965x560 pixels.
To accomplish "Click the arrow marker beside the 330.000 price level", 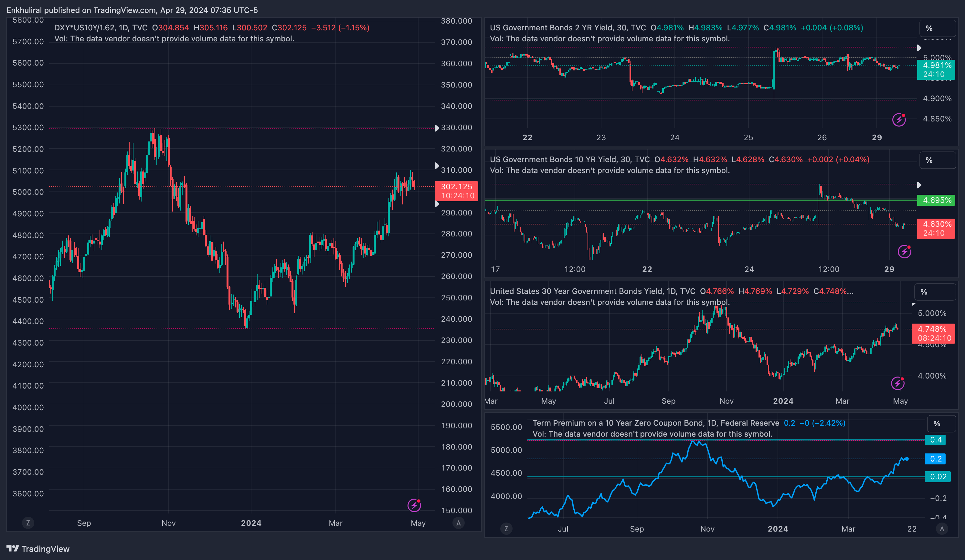I will tap(437, 128).
